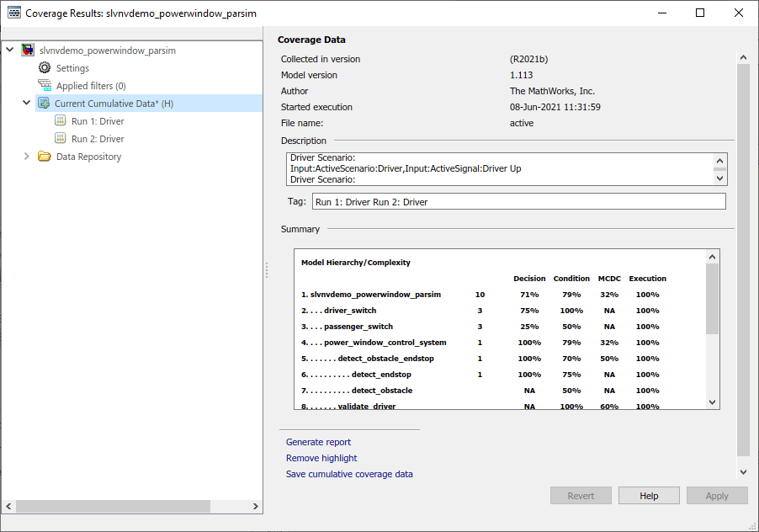Click the Coverage Results title bar icon
The width and height of the screenshot is (759, 532).
click(x=14, y=13)
